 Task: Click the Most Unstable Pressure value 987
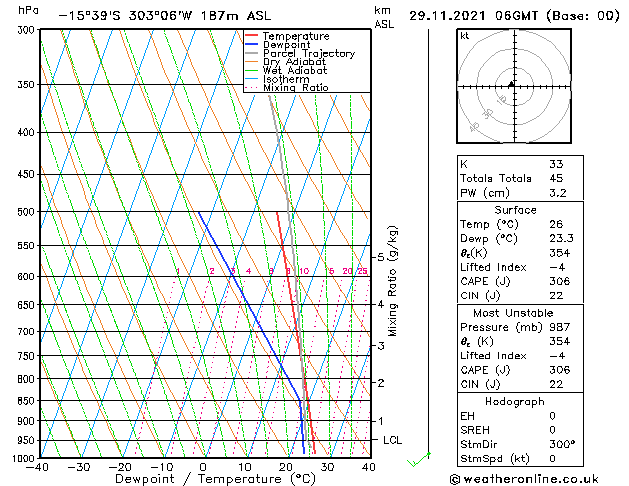[x=560, y=327]
